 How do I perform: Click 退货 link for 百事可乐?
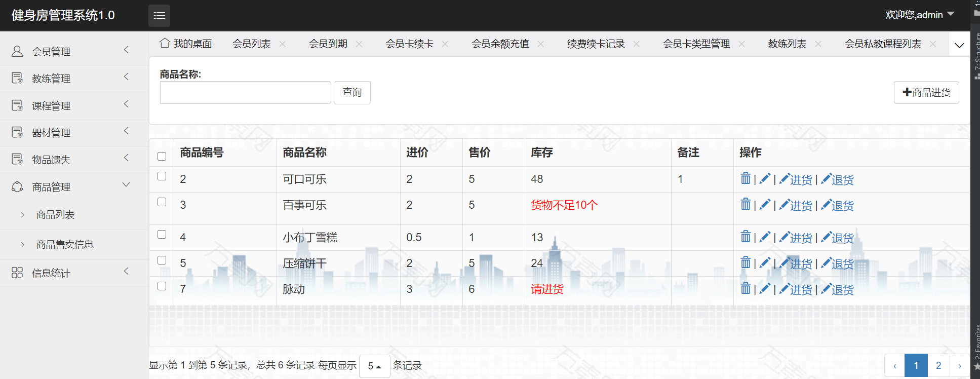[838, 205]
